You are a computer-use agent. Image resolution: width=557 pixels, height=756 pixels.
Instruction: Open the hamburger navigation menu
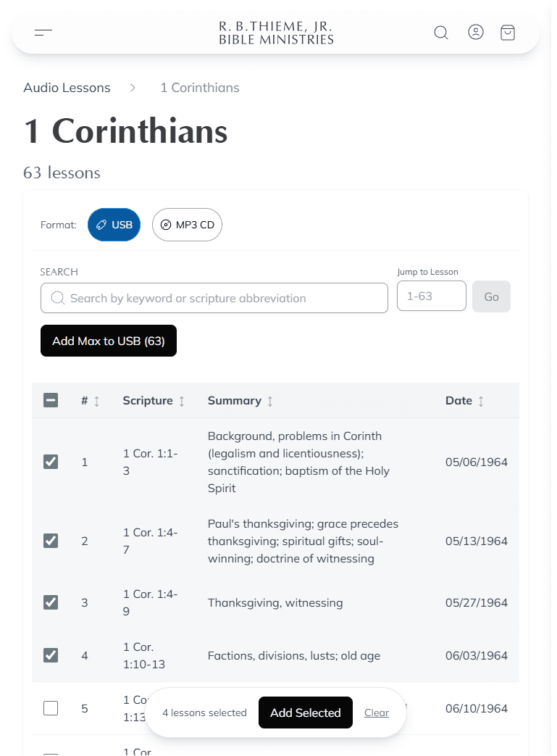click(x=43, y=32)
